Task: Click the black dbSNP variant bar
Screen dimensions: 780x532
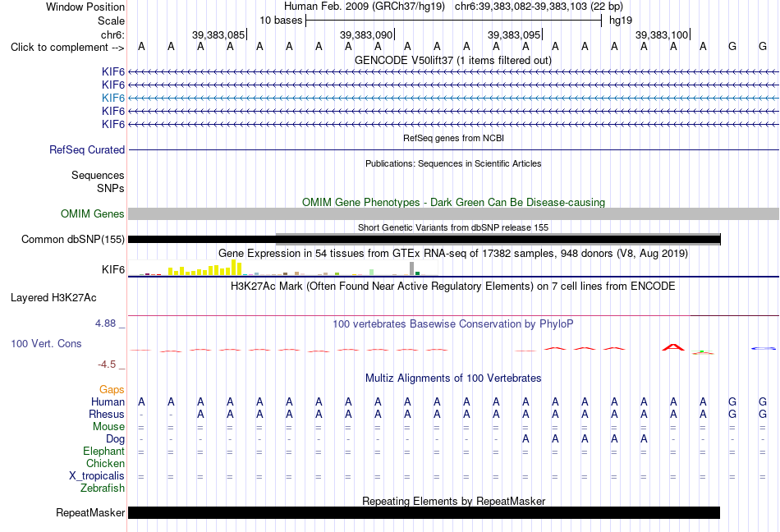Action: [424, 239]
